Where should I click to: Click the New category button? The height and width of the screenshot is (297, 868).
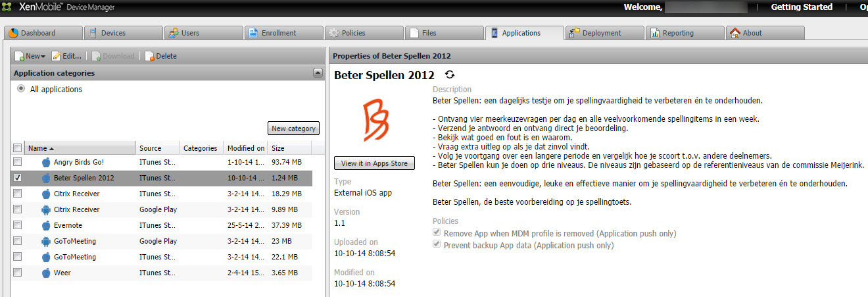(294, 128)
